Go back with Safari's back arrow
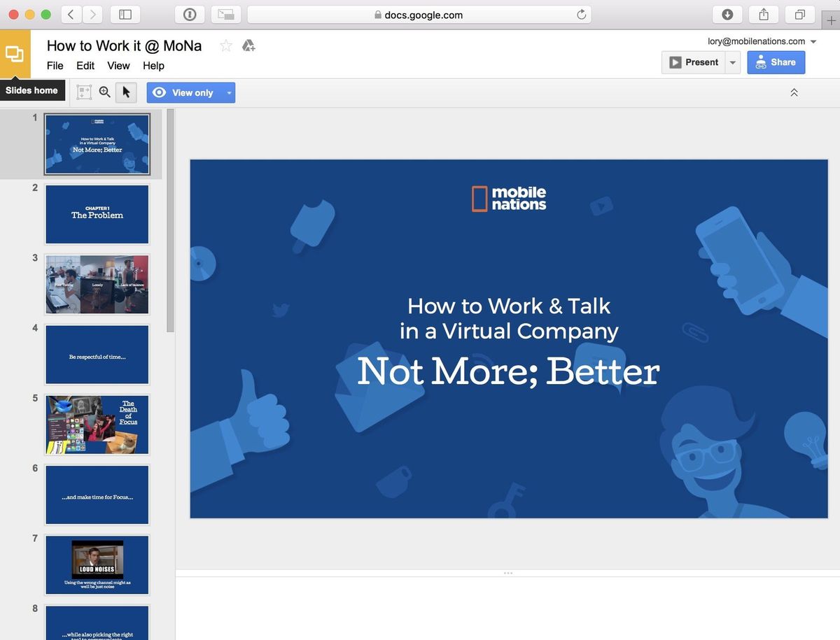This screenshot has width=840, height=640. (x=71, y=14)
